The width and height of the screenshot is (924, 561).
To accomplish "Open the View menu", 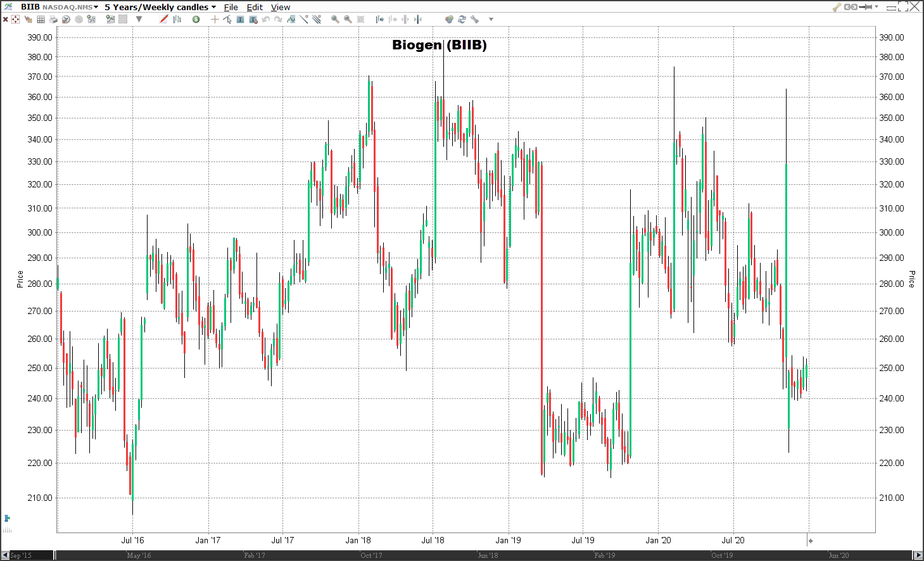I will pyautogui.click(x=281, y=7).
